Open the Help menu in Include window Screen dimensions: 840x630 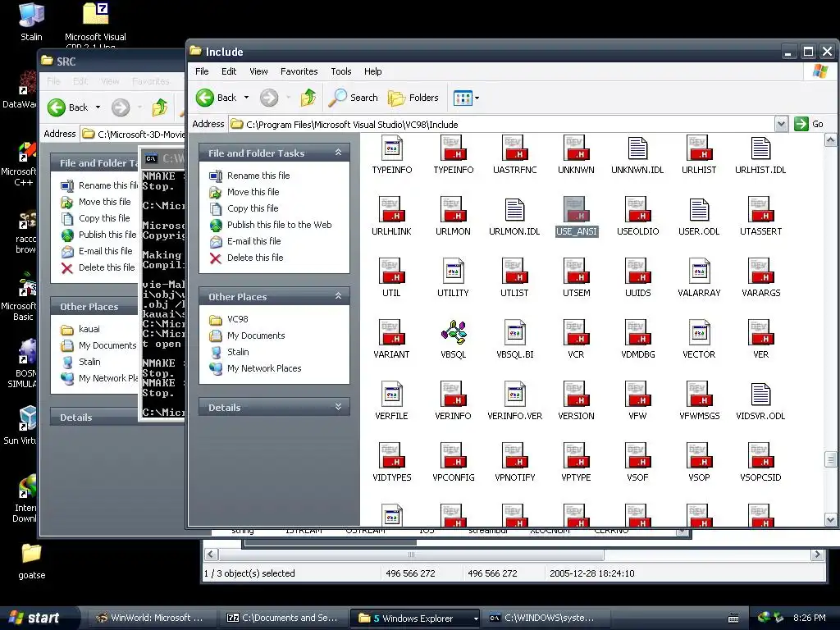373,71
